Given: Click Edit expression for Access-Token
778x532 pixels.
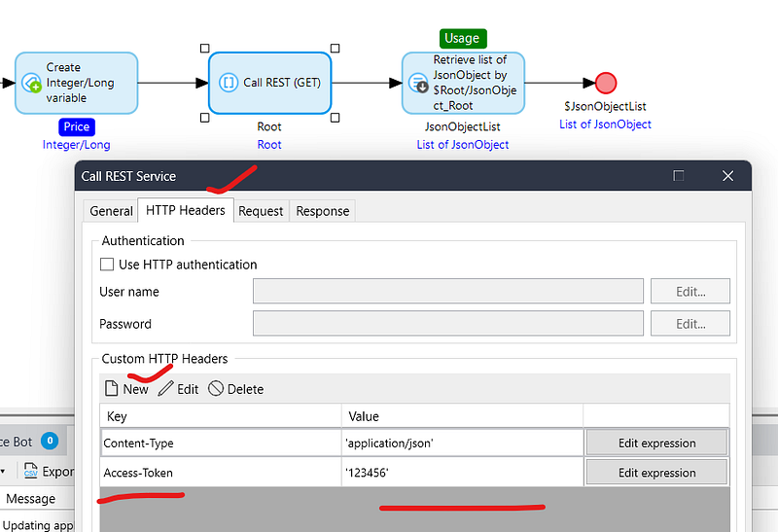Looking at the screenshot, I should point(656,473).
